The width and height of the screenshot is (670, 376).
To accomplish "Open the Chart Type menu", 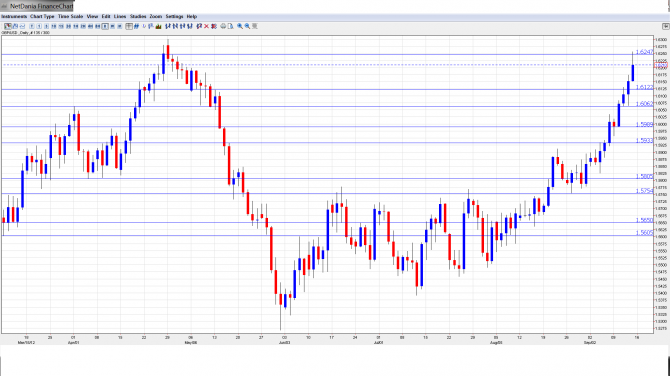I will [42, 17].
